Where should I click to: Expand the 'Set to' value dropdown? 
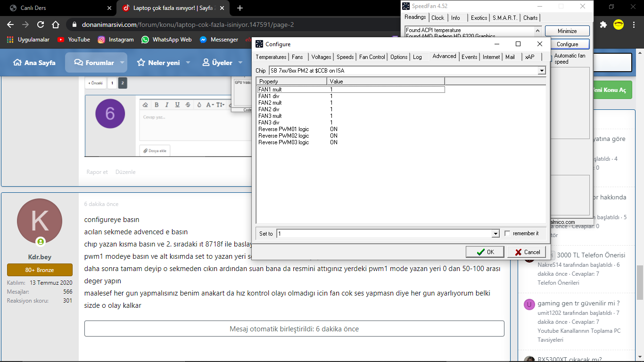[x=495, y=233]
